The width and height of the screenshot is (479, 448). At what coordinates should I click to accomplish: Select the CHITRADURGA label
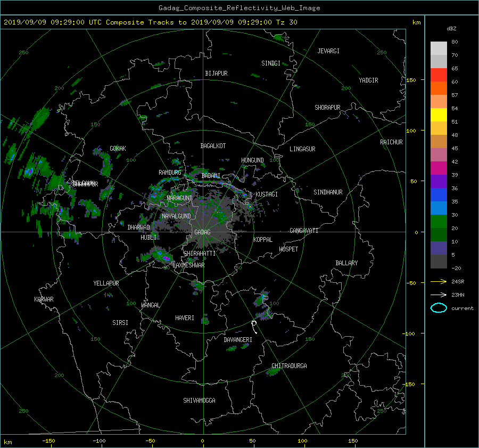tap(289, 366)
